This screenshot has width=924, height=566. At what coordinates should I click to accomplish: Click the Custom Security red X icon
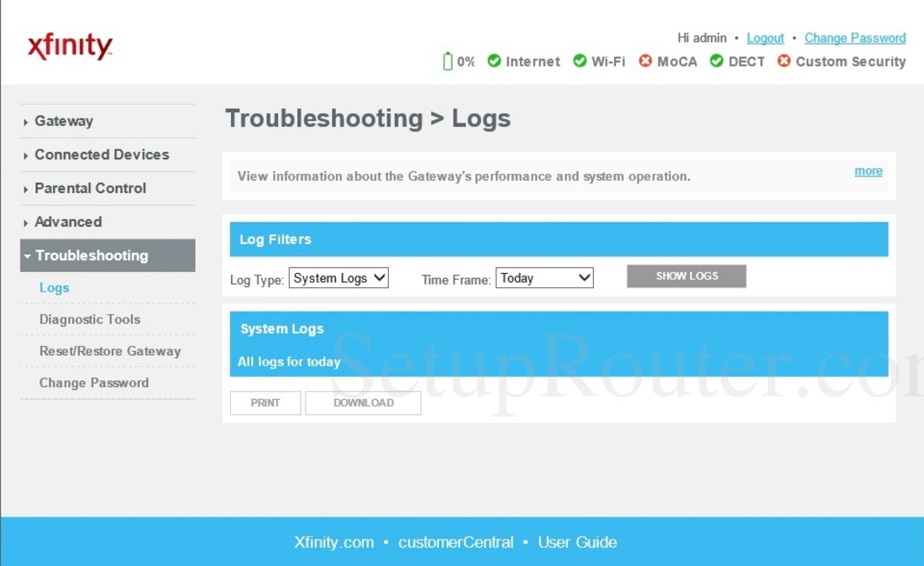(x=784, y=60)
